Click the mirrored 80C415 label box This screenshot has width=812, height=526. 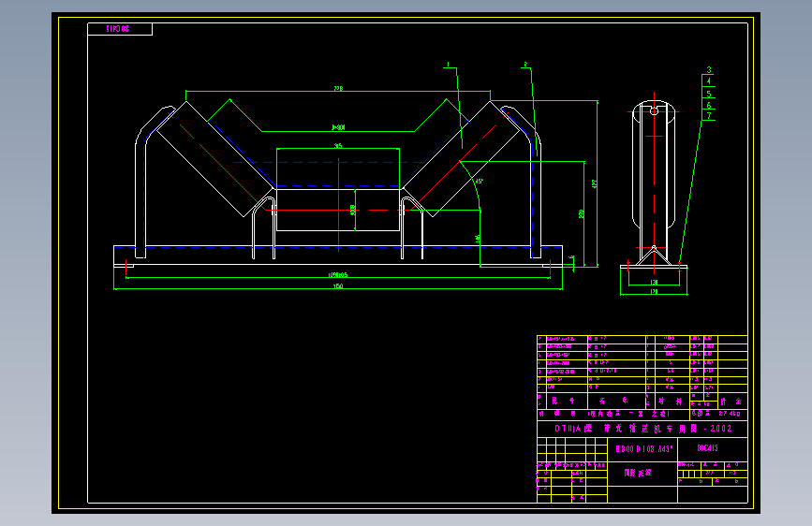pyautogui.click(x=120, y=29)
